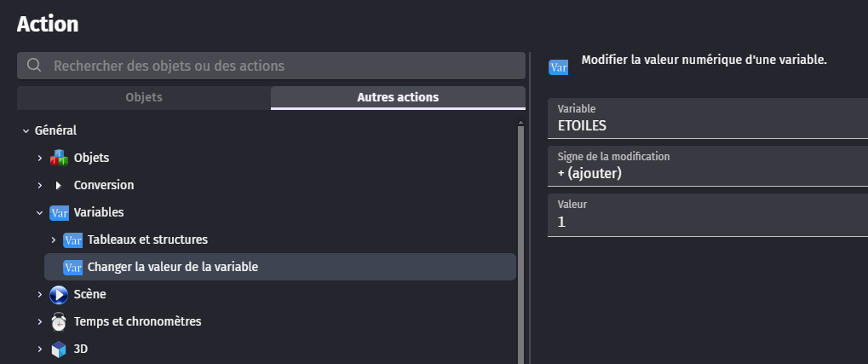868x364 pixels.
Task: Click the Temps et chronomètres clock icon
Action: click(x=59, y=321)
